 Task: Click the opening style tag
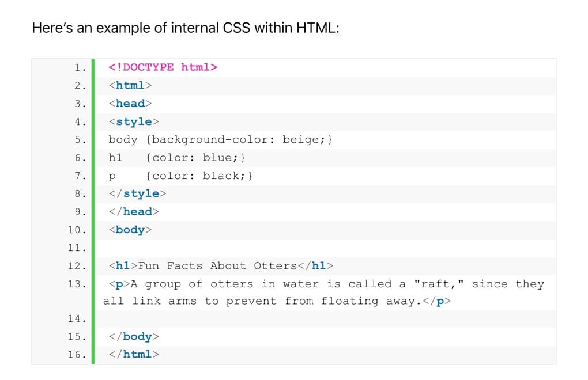point(134,121)
